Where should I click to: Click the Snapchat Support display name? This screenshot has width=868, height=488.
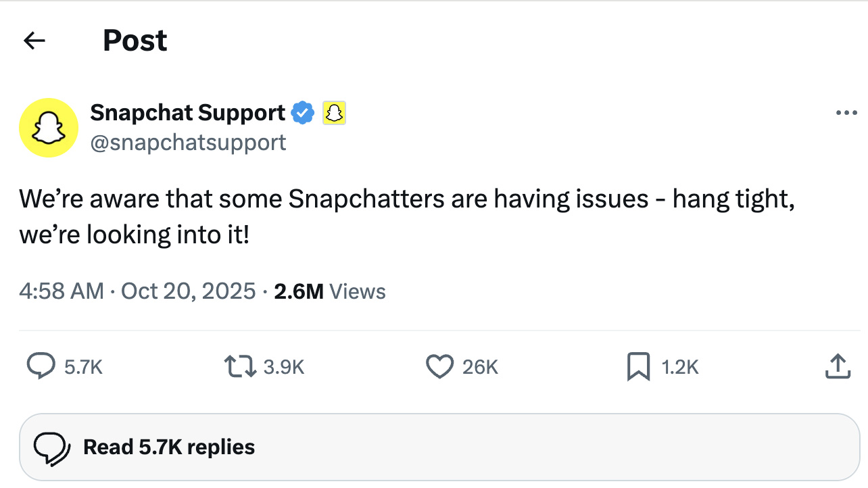point(187,113)
